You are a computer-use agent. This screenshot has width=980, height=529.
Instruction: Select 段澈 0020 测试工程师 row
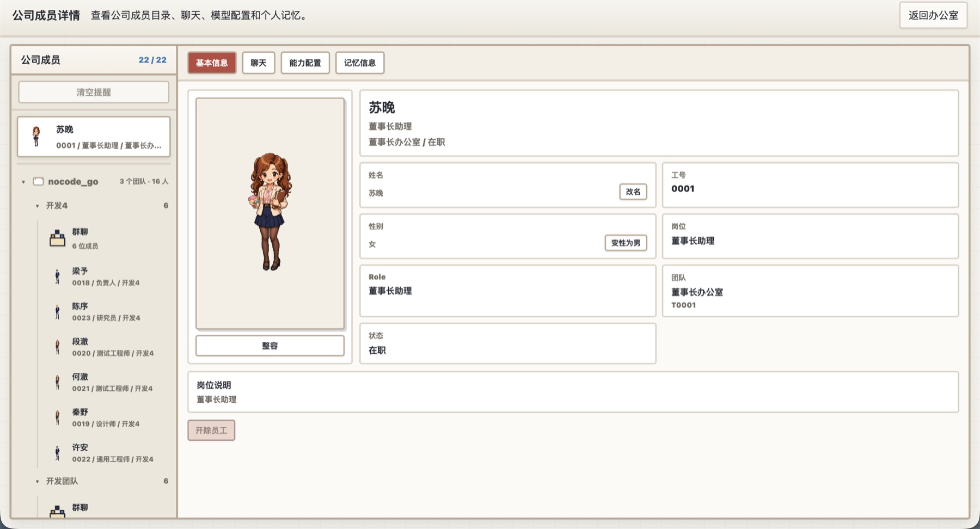[x=107, y=347]
